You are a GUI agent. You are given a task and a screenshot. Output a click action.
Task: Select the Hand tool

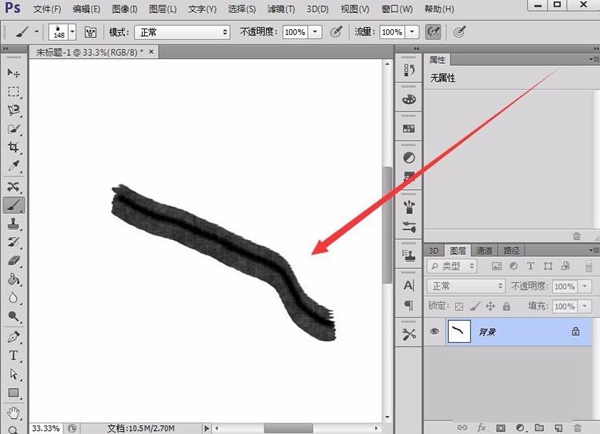14,412
